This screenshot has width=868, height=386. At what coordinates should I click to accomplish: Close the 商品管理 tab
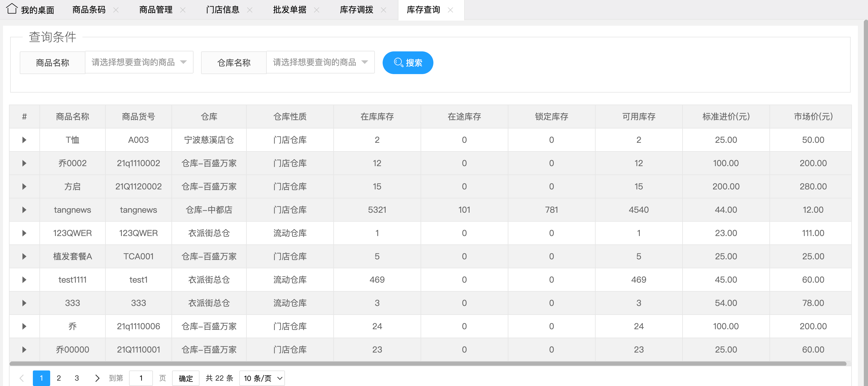[183, 10]
